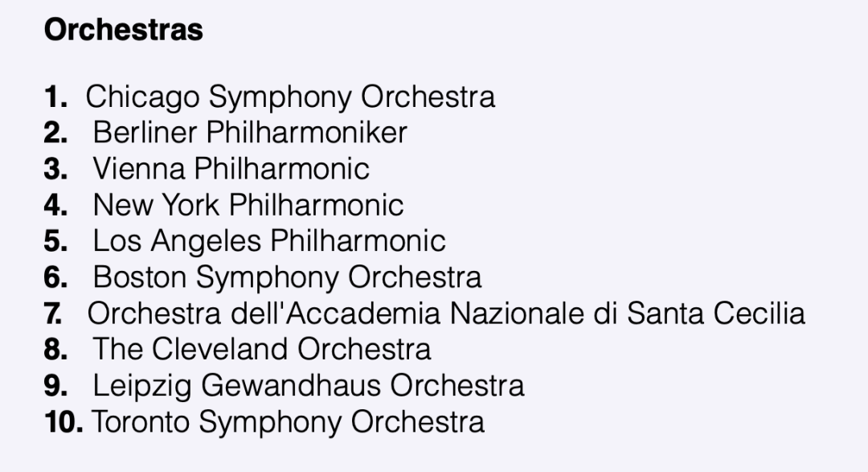Click the number 7 list marker
Screen dimensions: 868x472
[x=55, y=313]
